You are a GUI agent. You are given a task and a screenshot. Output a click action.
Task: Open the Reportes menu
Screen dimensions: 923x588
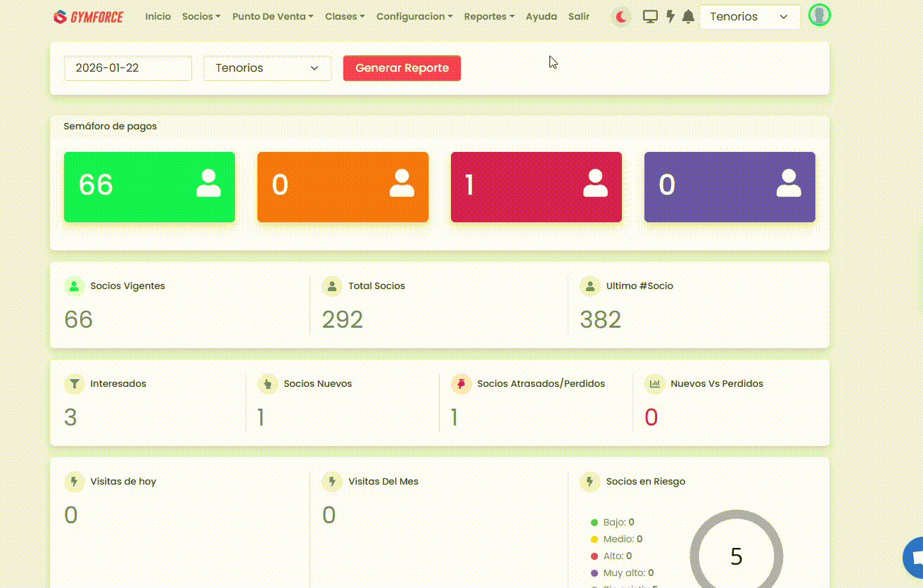pyautogui.click(x=489, y=17)
